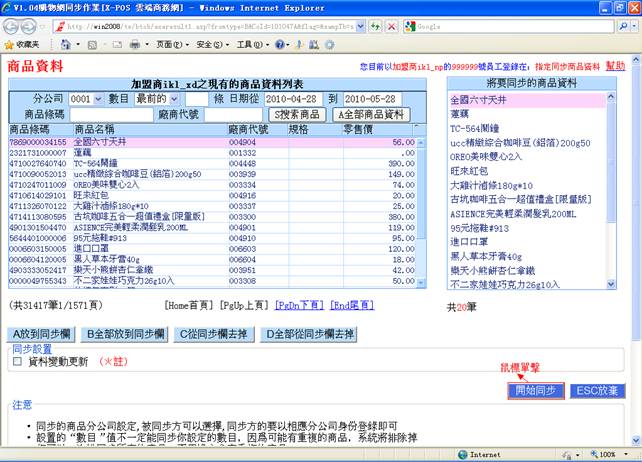Open the 分公司 0001 dropdown

tap(86, 100)
